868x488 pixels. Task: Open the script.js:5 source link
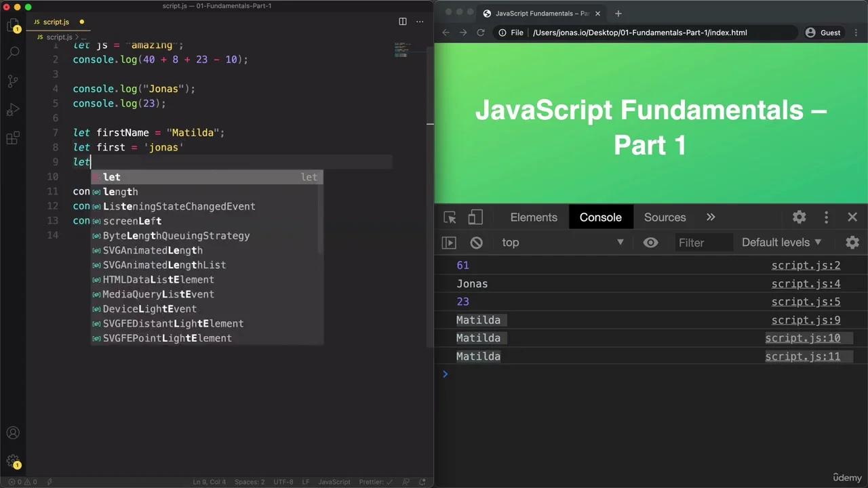(806, 302)
